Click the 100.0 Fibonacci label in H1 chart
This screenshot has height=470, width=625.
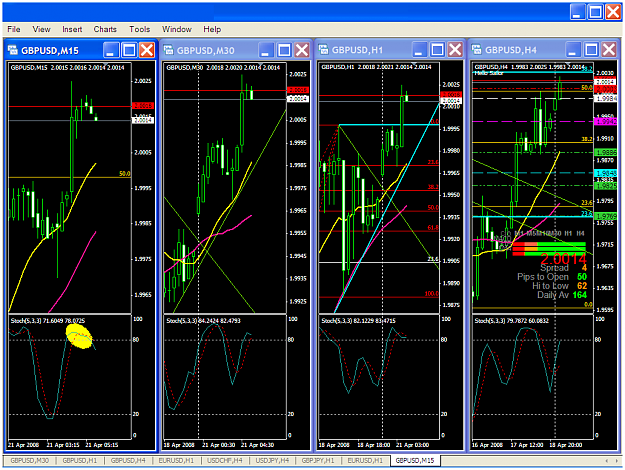click(x=431, y=294)
